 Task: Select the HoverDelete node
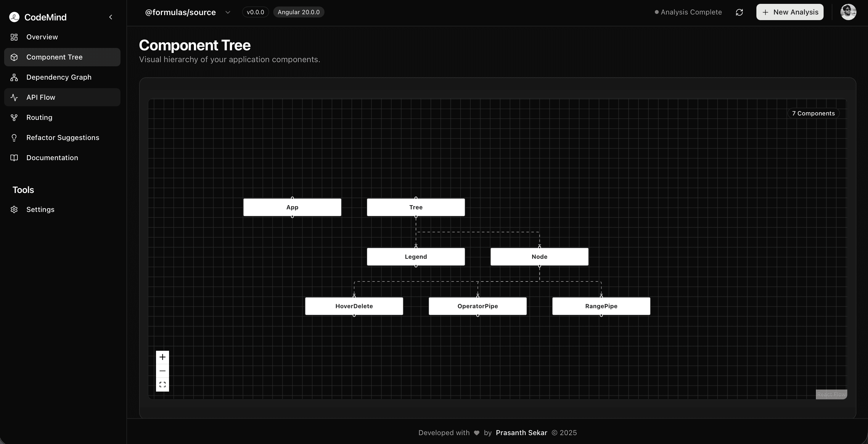pos(354,306)
